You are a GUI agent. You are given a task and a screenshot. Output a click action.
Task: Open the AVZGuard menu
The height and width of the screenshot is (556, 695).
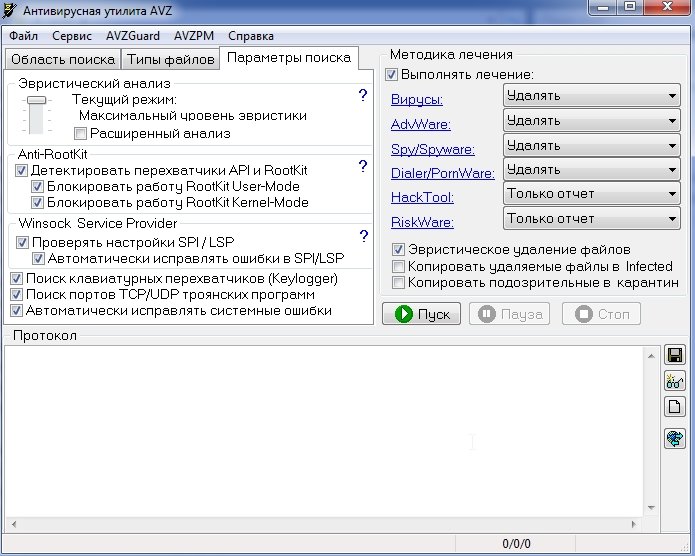pos(133,35)
